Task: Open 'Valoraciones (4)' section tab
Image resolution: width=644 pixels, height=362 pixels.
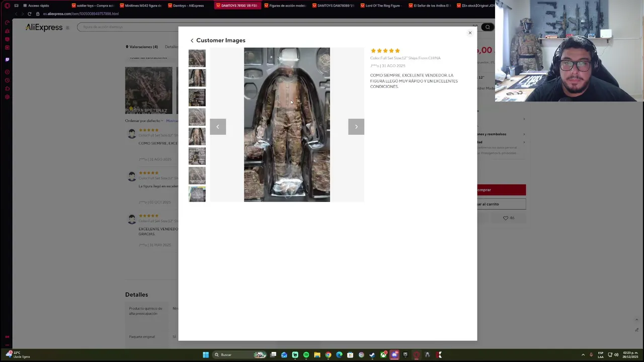Action: tap(141, 47)
